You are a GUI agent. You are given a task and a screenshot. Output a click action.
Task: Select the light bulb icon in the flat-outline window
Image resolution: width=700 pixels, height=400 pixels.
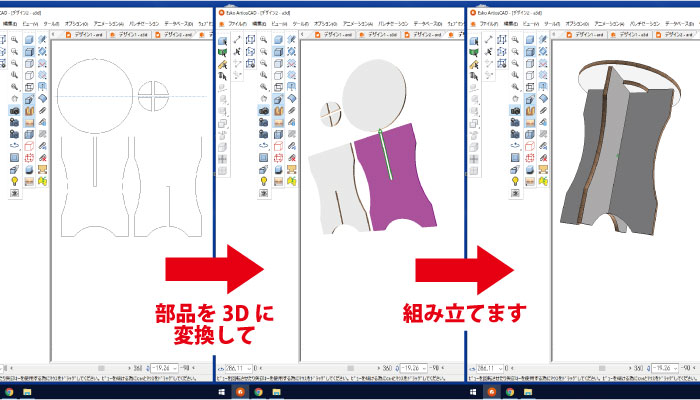pos(15,181)
